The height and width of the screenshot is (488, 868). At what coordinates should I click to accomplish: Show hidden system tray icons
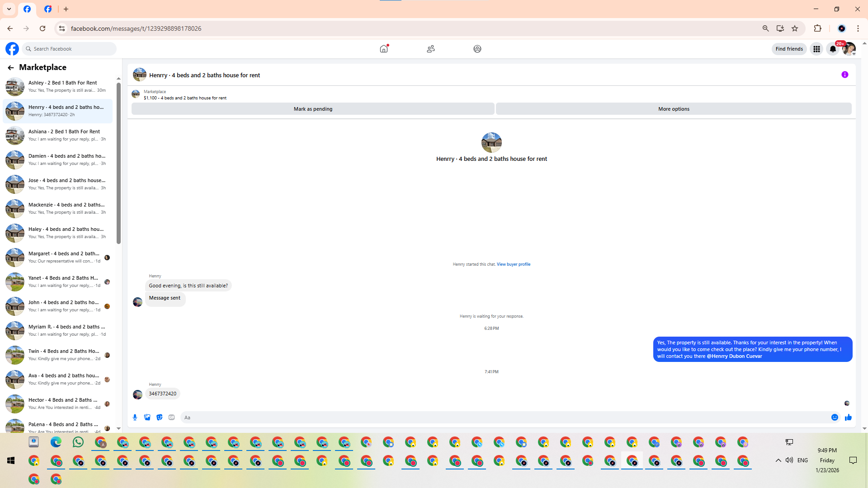(778, 460)
